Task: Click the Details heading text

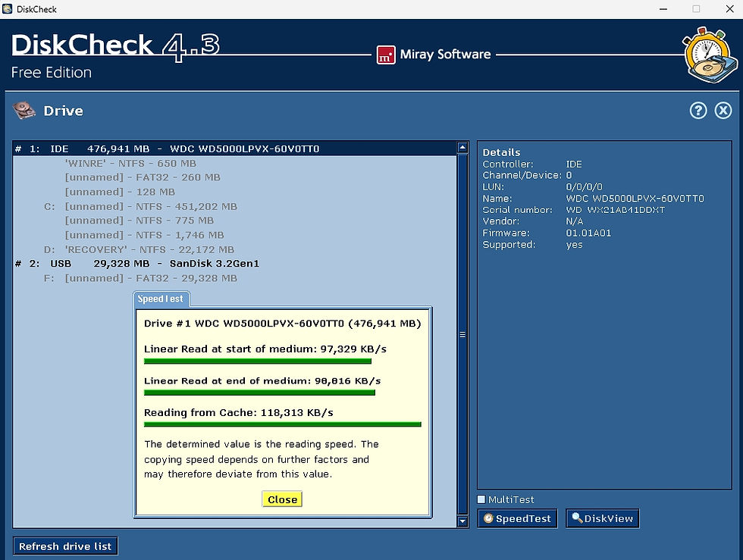Action: 501,152
